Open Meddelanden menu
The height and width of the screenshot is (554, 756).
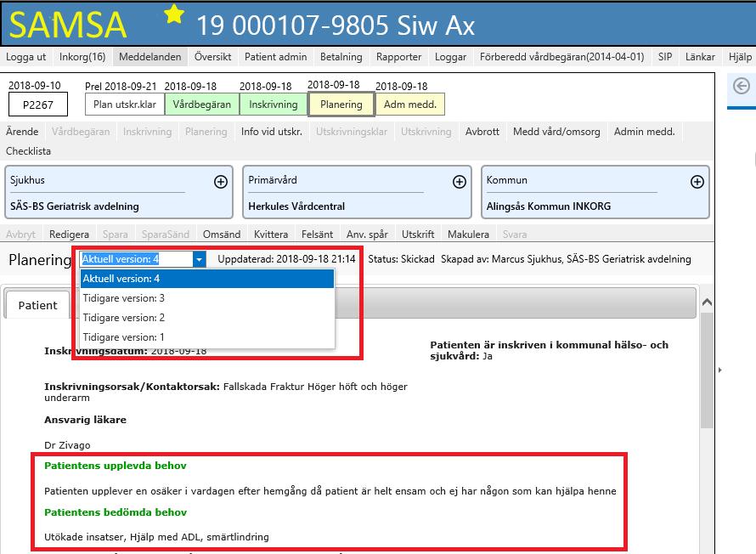tap(150, 57)
